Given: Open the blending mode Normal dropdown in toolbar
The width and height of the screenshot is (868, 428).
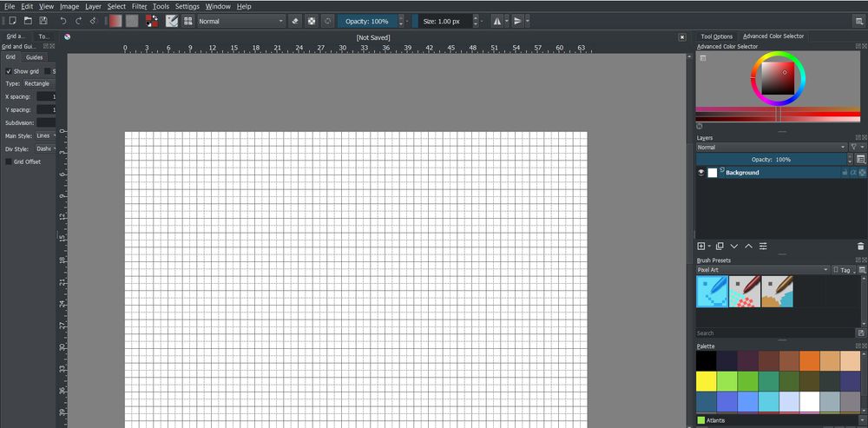Looking at the screenshot, I should click(240, 21).
